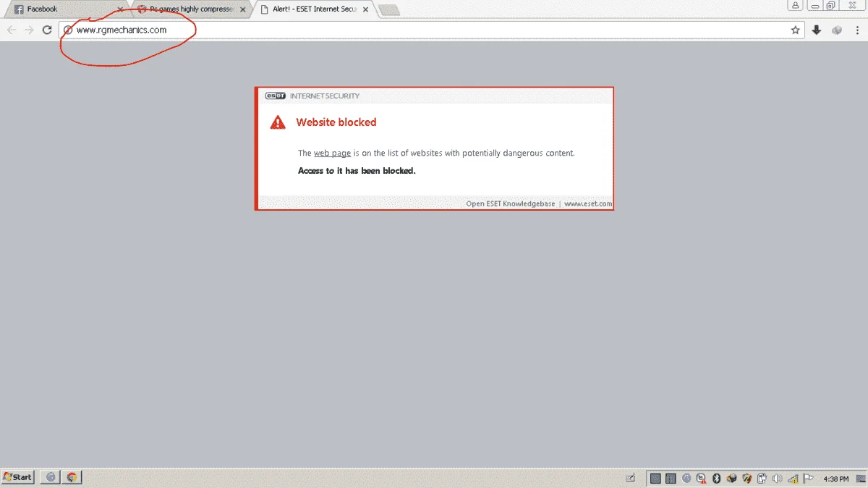Image resolution: width=868 pixels, height=488 pixels.
Task: Click the grey globe extension icon
Action: point(837,30)
